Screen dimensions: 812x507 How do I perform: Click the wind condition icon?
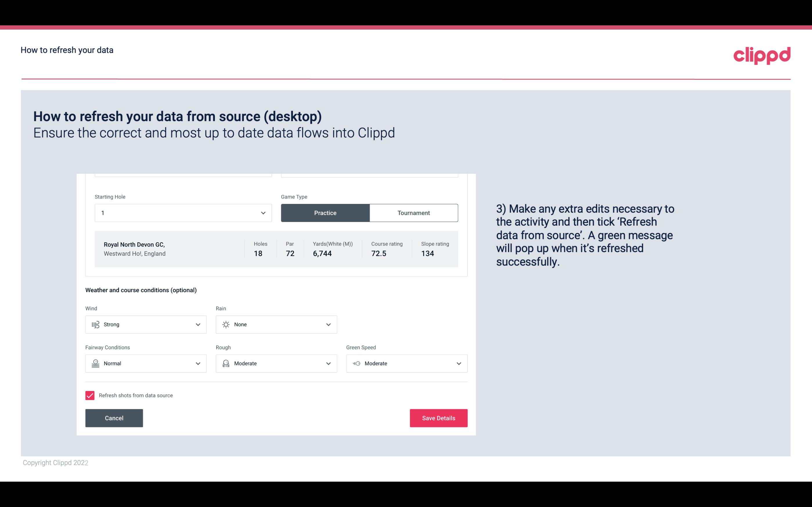pos(95,324)
